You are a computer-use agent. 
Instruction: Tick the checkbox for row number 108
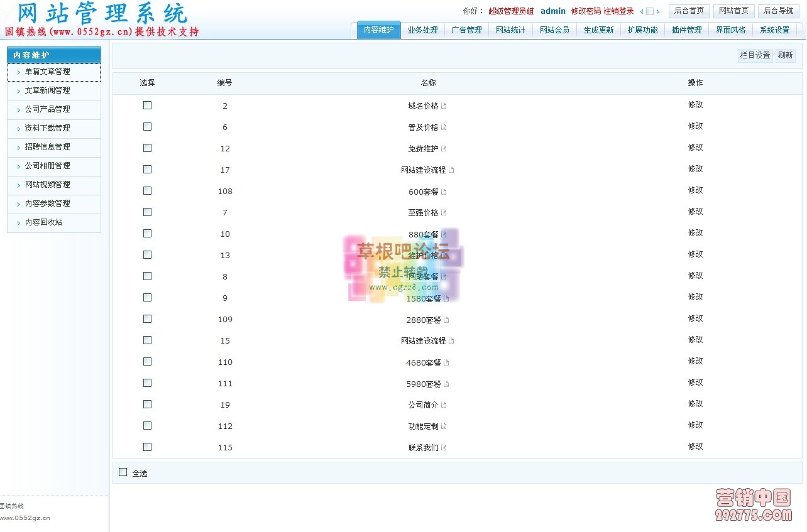click(147, 191)
